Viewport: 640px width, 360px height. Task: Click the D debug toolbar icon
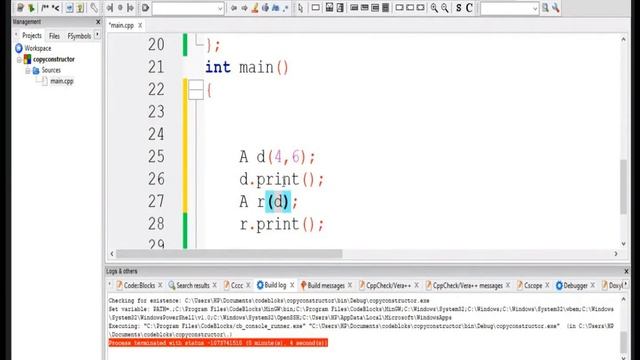[145, 8]
